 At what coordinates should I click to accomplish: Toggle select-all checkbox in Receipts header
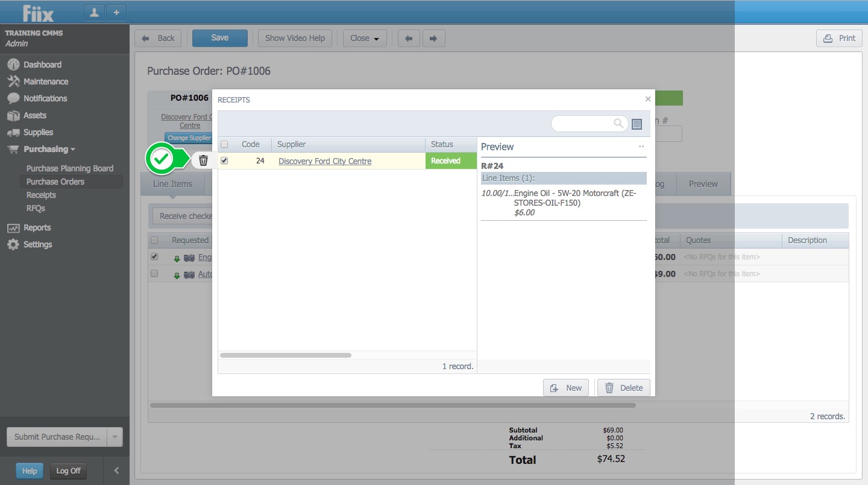[224, 145]
